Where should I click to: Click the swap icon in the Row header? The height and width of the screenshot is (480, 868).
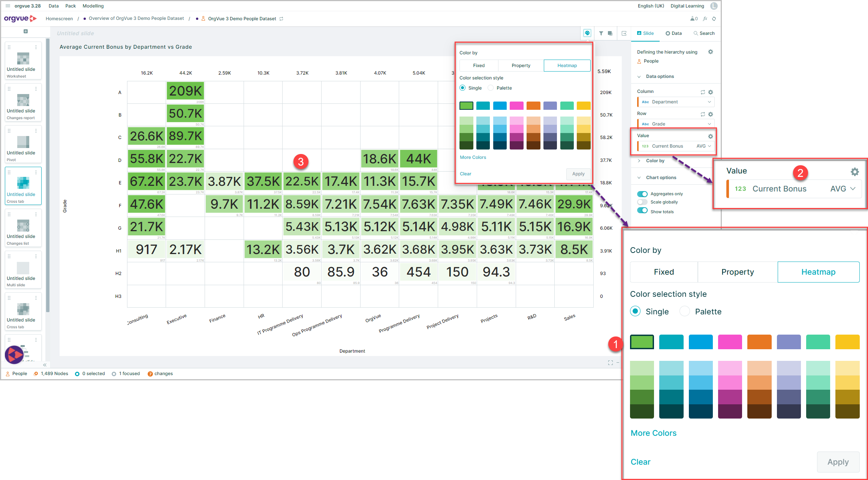tap(703, 114)
